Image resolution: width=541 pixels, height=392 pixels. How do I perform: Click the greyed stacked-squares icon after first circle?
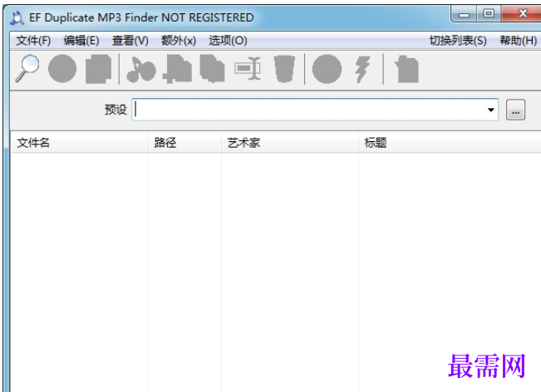[x=99, y=69]
